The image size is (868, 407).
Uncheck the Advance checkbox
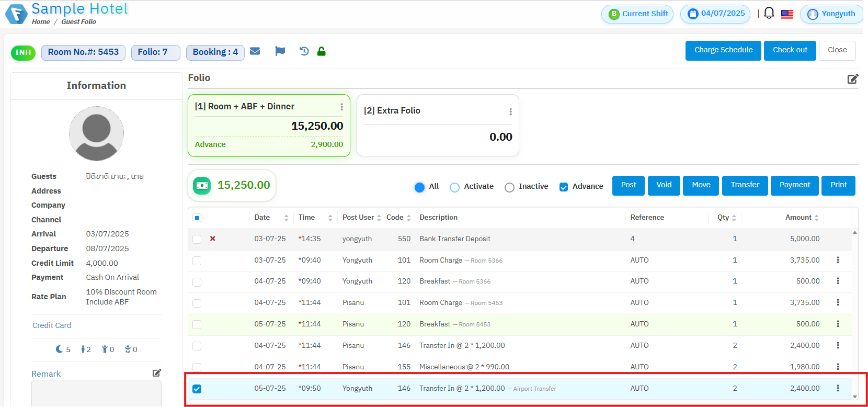pos(564,187)
